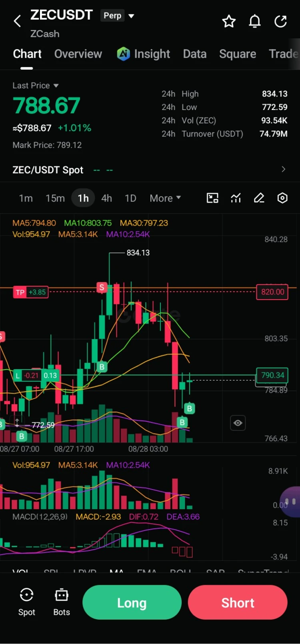Tap the red Short button

pos(238,602)
